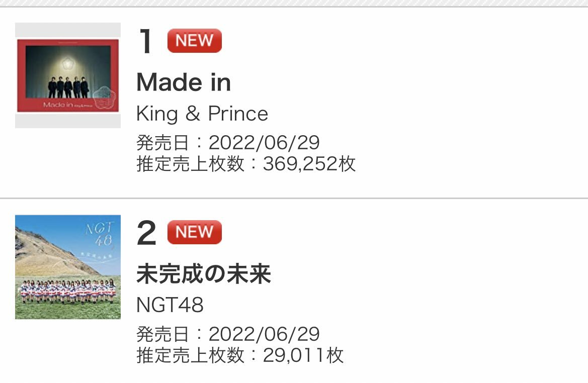Viewport: 588px width, 383px height.
Task: Select the artist name King & Prince
Action: [202, 114]
